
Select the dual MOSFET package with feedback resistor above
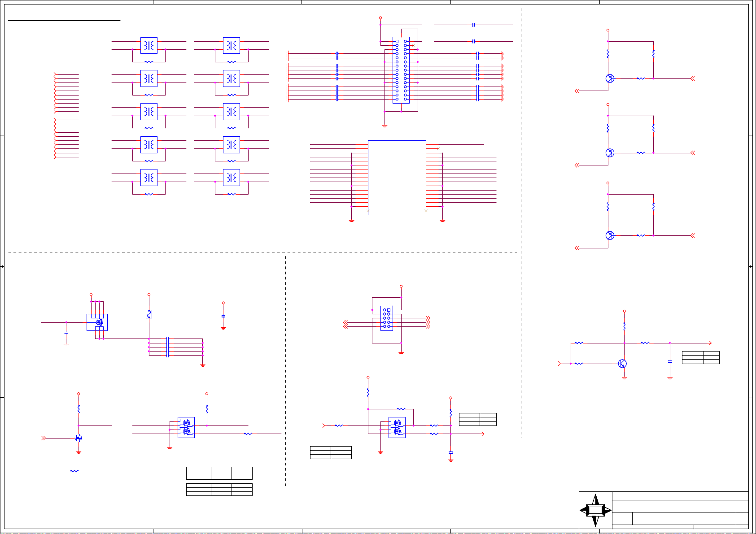[x=397, y=427]
